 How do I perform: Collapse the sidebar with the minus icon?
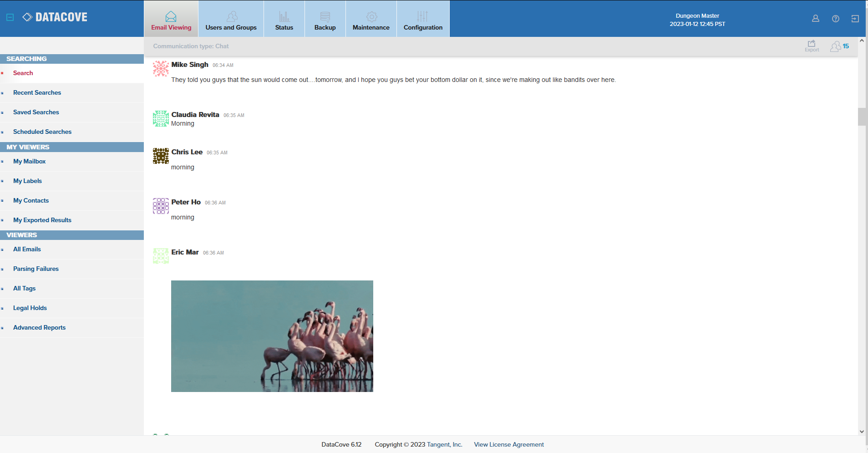click(10, 17)
